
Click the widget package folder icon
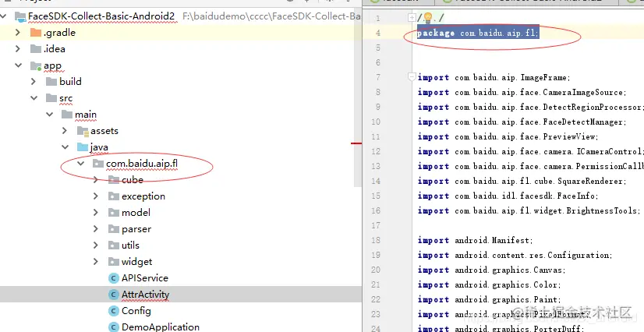(x=114, y=262)
